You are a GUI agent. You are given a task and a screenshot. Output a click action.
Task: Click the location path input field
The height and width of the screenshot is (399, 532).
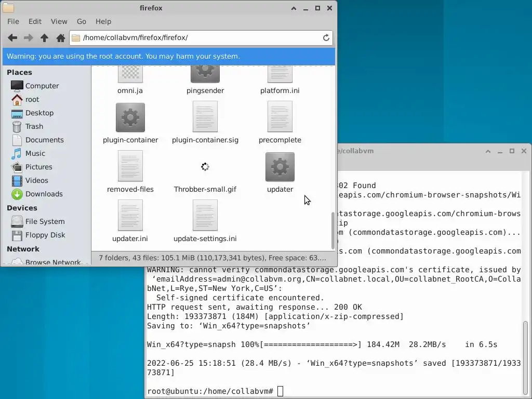pyautogui.click(x=201, y=37)
